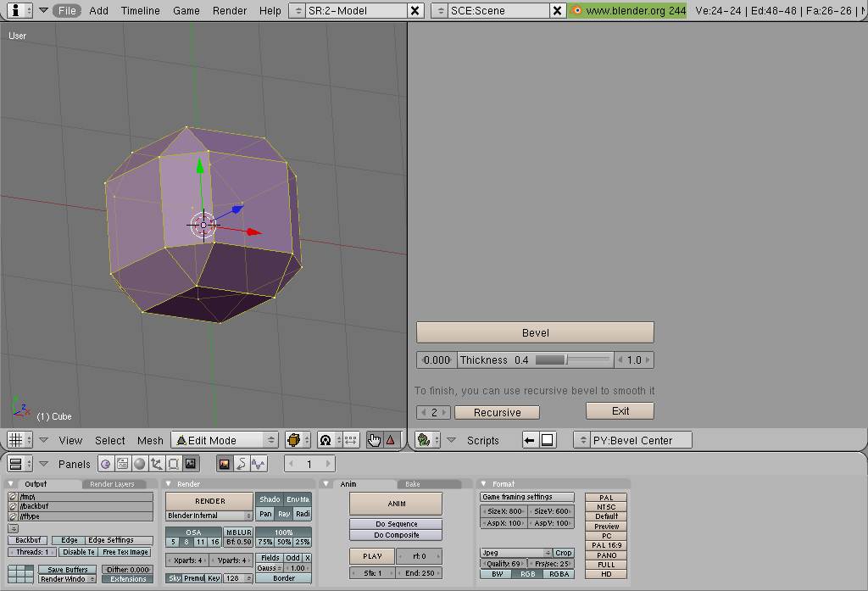Image resolution: width=868 pixels, height=591 pixels.
Task: Open the Render menu in the top bar
Action: coord(230,10)
